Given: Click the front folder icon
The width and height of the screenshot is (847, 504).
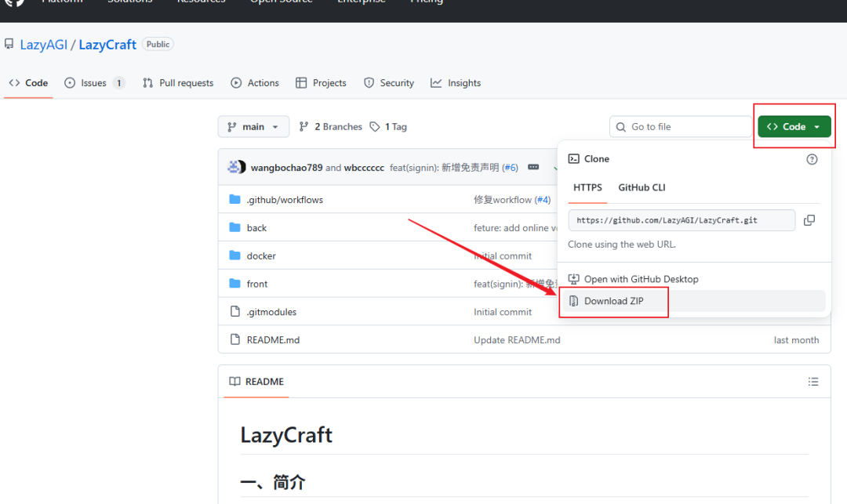Looking at the screenshot, I should point(234,283).
